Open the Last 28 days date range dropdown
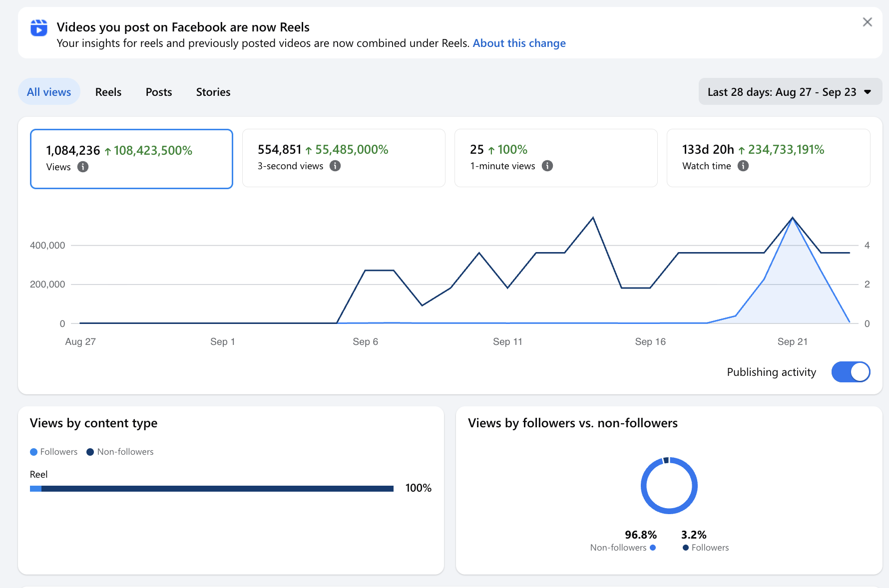 pyautogui.click(x=790, y=92)
